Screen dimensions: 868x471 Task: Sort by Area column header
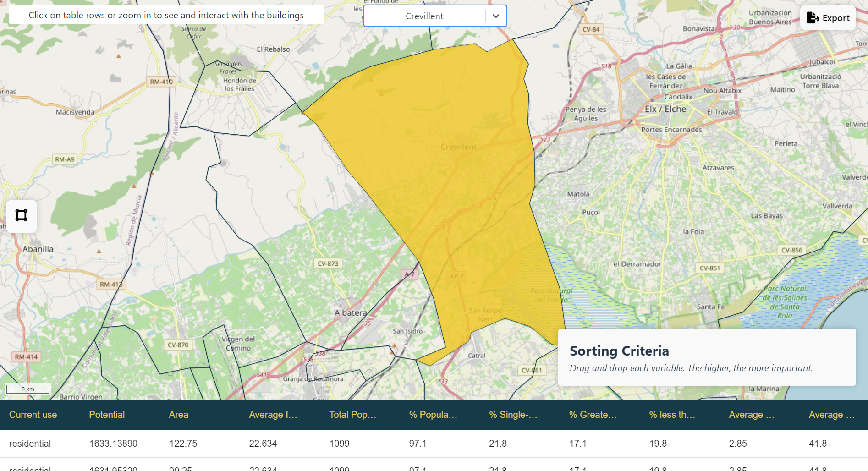point(179,415)
